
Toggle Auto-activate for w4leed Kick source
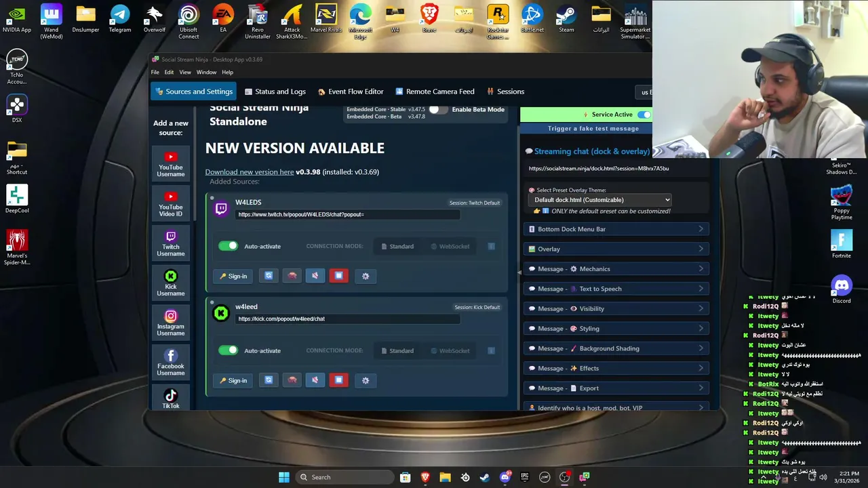click(228, 350)
